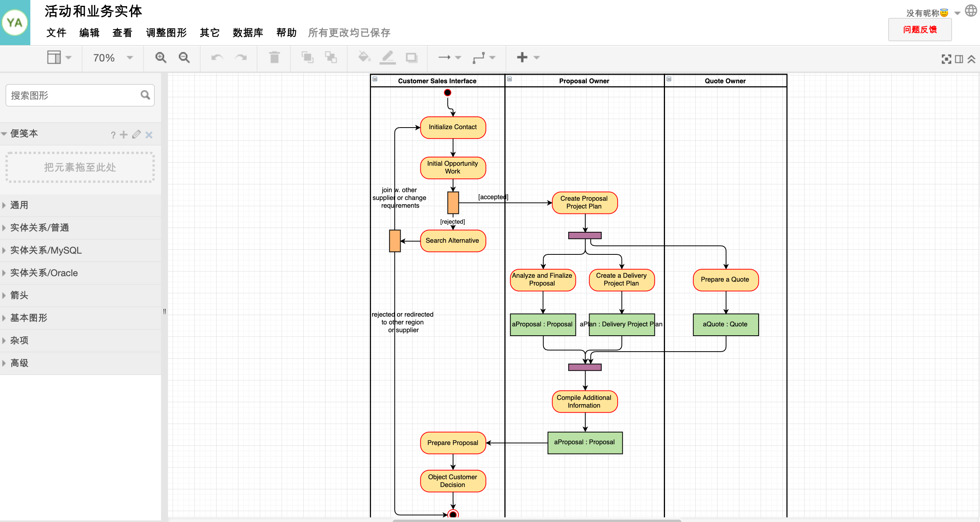Select the aQuote : Quote object node
Image resolution: width=980 pixels, height=522 pixels.
(x=726, y=324)
